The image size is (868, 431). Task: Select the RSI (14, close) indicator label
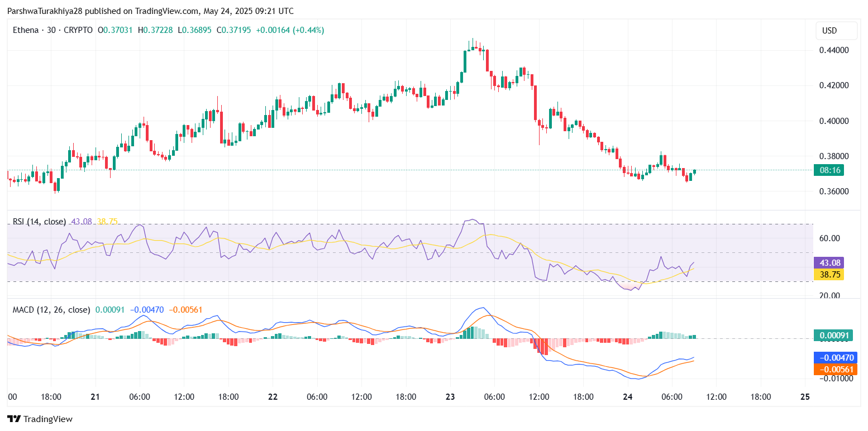tap(39, 222)
